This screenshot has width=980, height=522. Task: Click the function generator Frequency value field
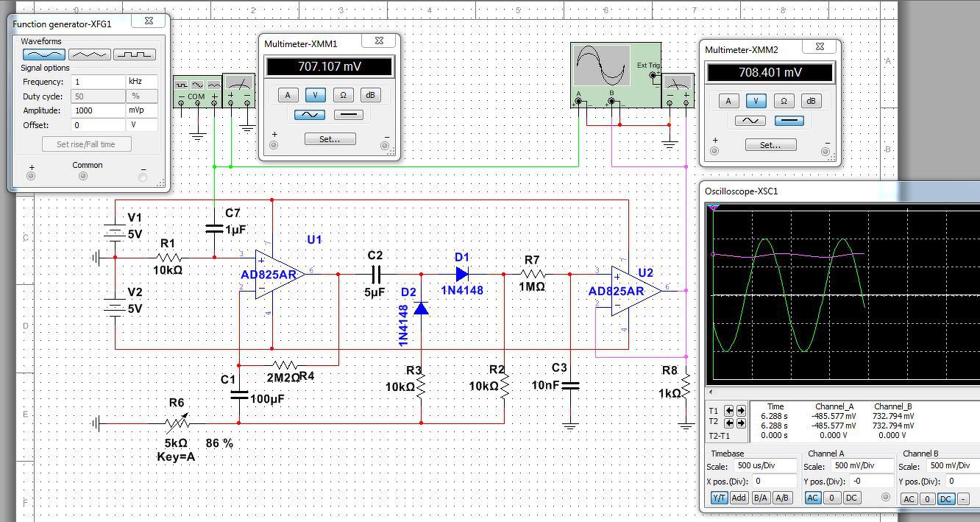99,82
